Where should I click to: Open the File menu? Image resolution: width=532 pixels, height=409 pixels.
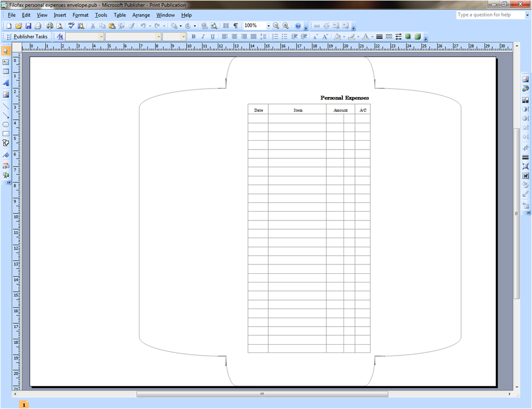(x=12, y=15)
